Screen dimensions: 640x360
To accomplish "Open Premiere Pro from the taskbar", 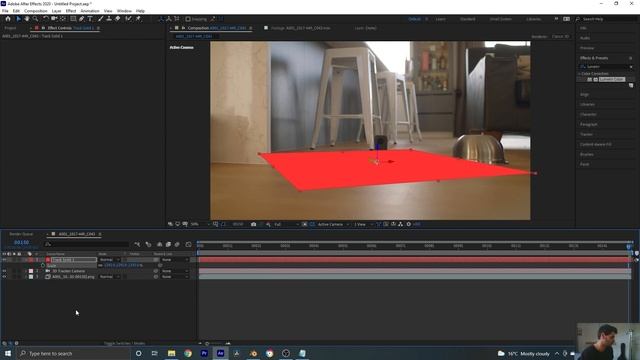I will 204,353.
